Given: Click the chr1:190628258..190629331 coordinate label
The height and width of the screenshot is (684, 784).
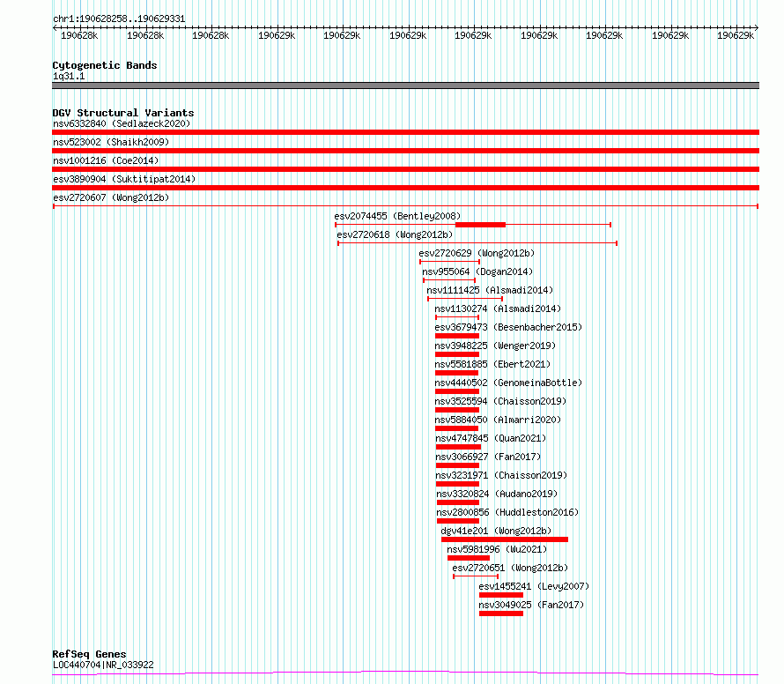Looking at the screenshot, I should tap(119, 19).
